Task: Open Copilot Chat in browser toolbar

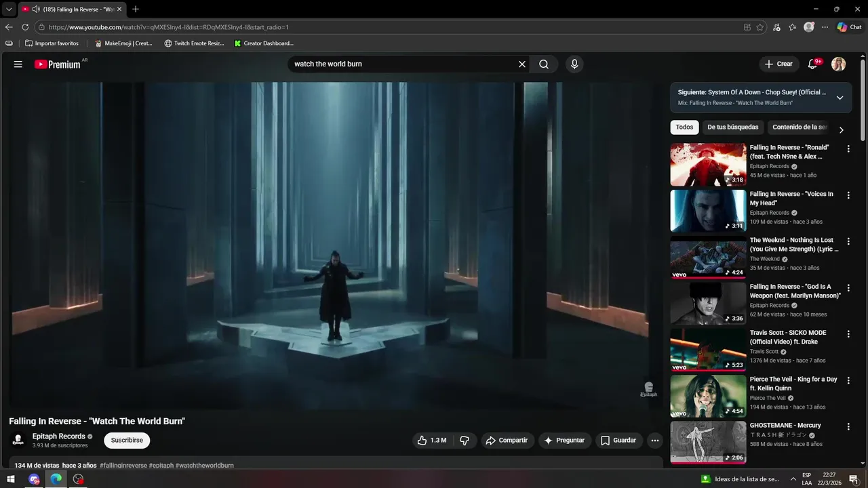Action: [x=849, y=27]
